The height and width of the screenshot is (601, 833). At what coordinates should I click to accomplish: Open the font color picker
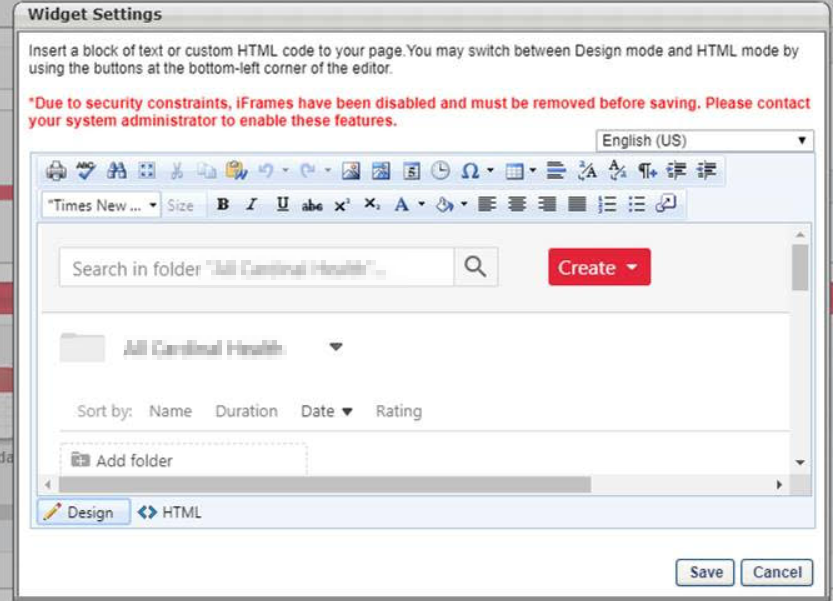click(402, 203)
